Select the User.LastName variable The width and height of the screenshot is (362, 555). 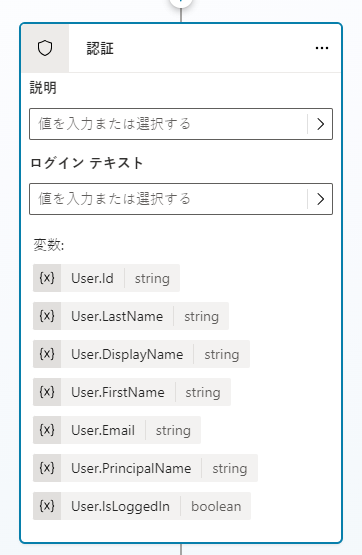point(131,316)
